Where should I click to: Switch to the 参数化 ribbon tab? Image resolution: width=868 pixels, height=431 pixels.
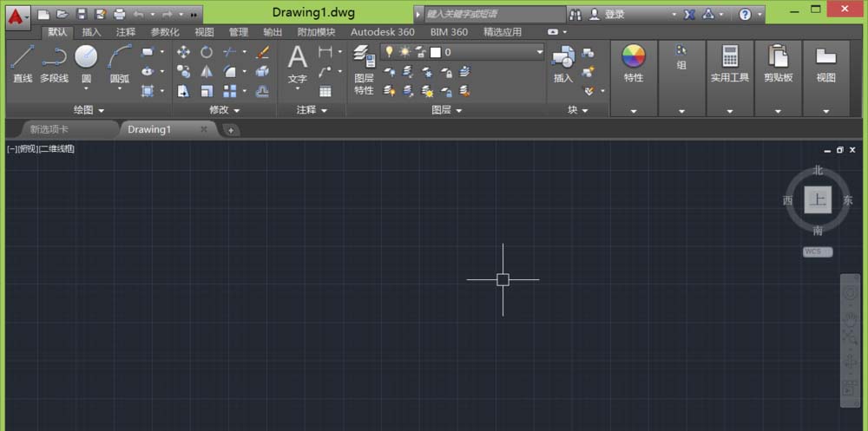(x=165, y=32)
